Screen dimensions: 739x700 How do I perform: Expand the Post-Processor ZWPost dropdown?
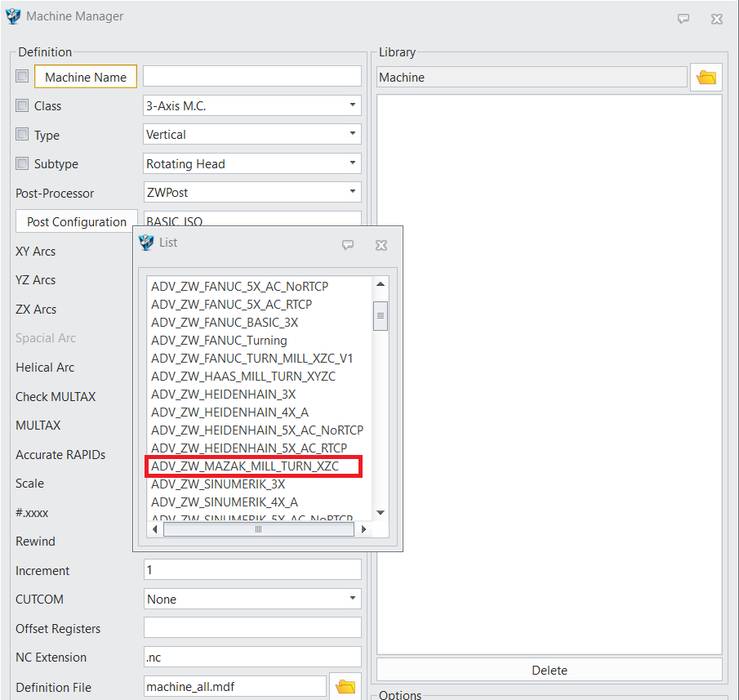[252, 193]
